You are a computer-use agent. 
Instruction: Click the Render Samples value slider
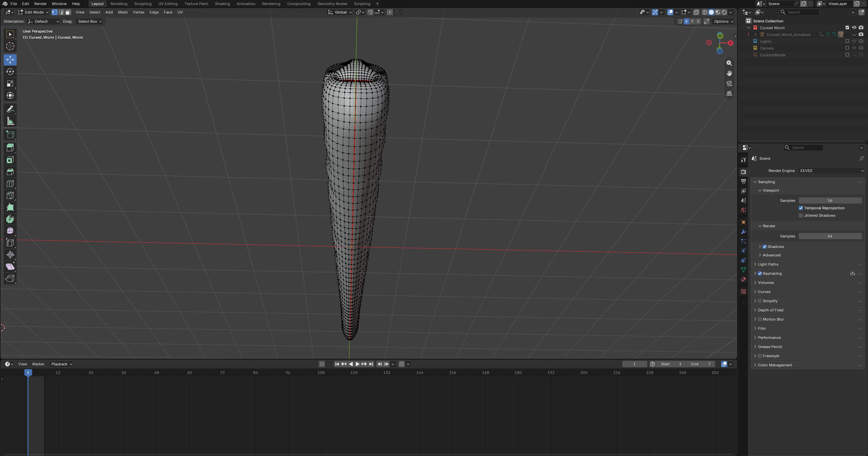tap(830, 236)
